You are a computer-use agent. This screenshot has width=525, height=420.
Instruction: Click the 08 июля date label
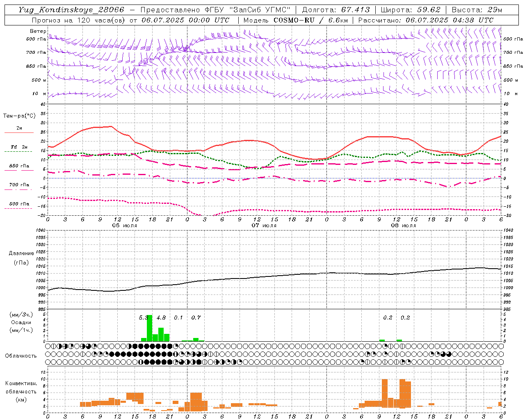pos(404,226)
